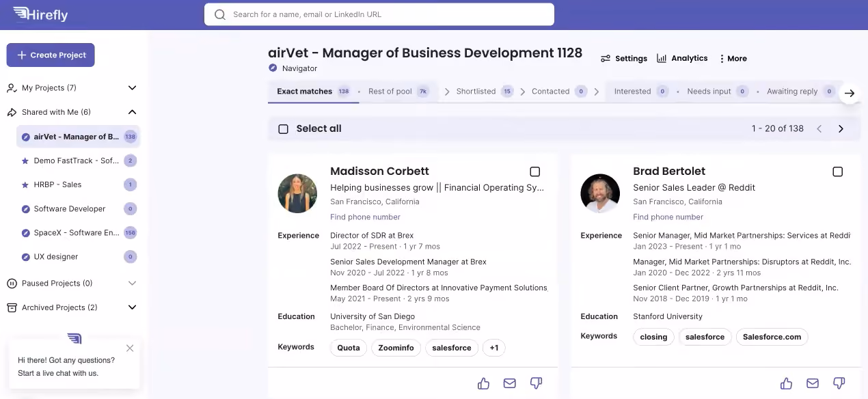Open the More options menu

(733, 59)
